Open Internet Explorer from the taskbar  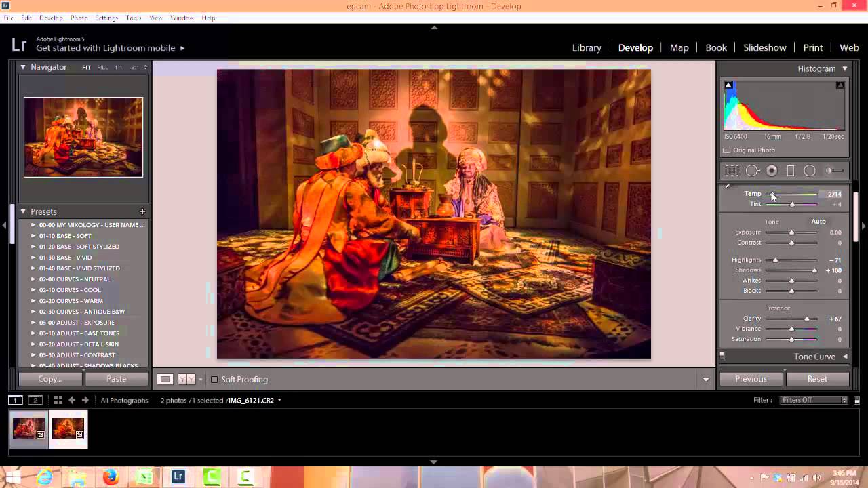tap(45, 477)
